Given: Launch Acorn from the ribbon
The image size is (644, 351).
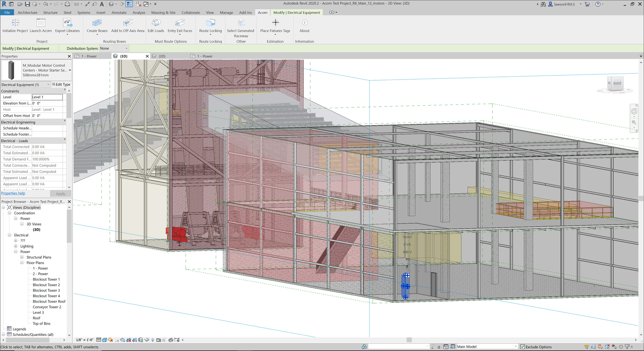Looking at the screenshot, I should pos(41,26).
